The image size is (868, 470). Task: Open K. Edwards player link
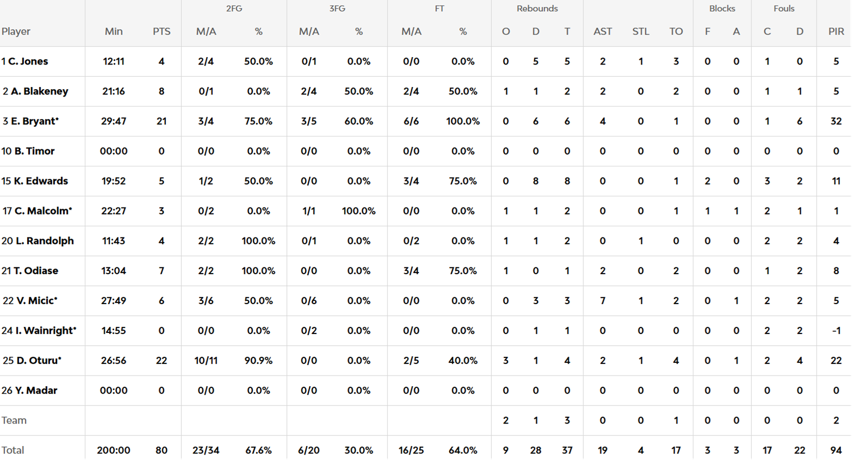tap(41, 181)
